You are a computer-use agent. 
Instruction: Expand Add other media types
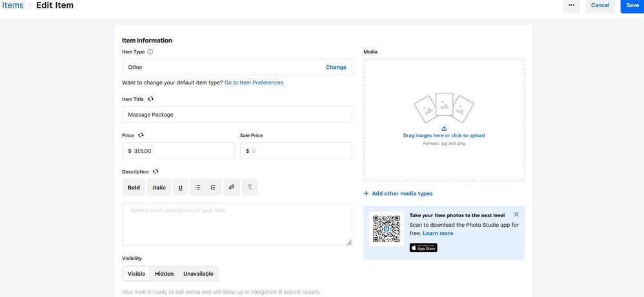click(398, 193)
